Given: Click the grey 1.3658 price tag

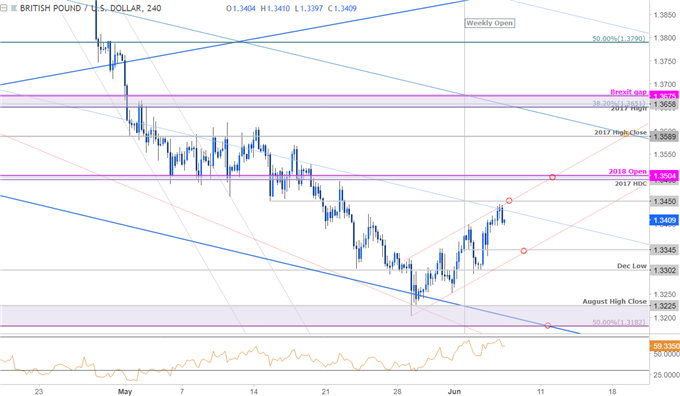Looking at the screenshot, I should tap(665, 104).
